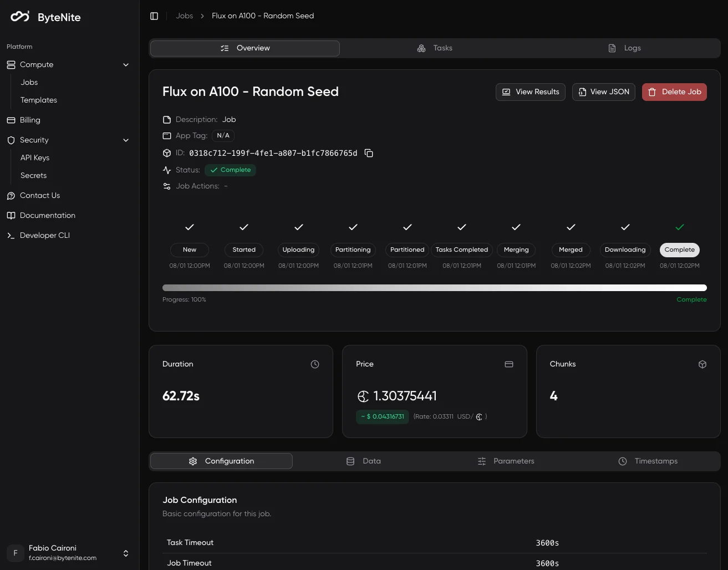This screenshot has height=570, width=728.
Task: Click the checkmark above Partitioning stage
Action: click(x=353, y=227)
